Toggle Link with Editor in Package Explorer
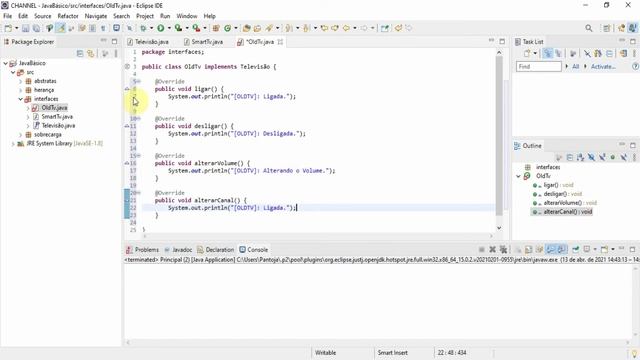The height and width of the screenshot is (360, 640). 91,53
